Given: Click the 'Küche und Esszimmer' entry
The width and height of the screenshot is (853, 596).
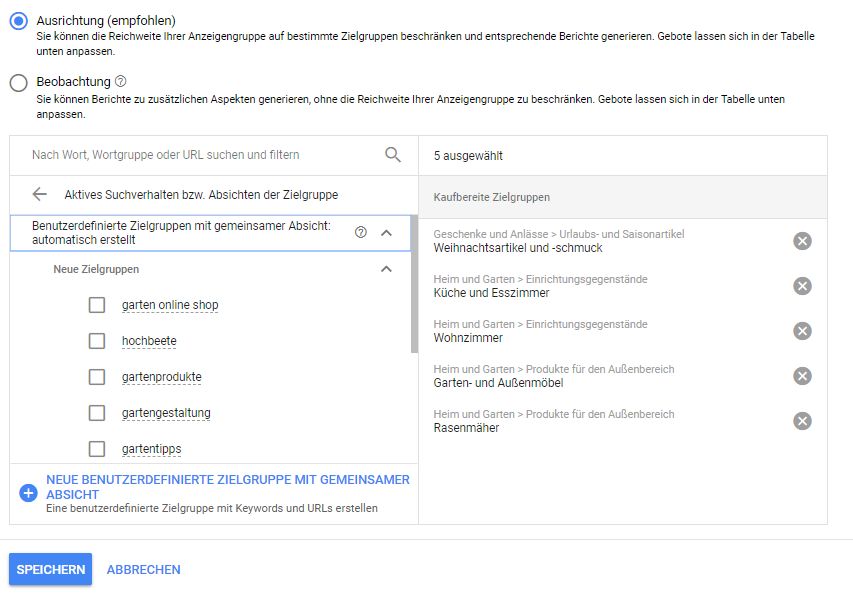Looking at the screenshot, I should pos(491,293).
